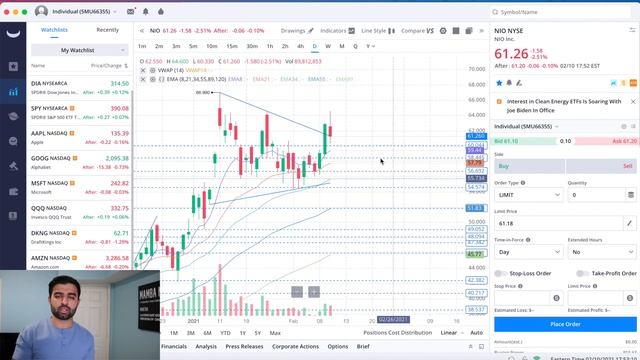Select the 15m timeframe
The height and width of the screenshot is (360, 640).
coord(232,46)
